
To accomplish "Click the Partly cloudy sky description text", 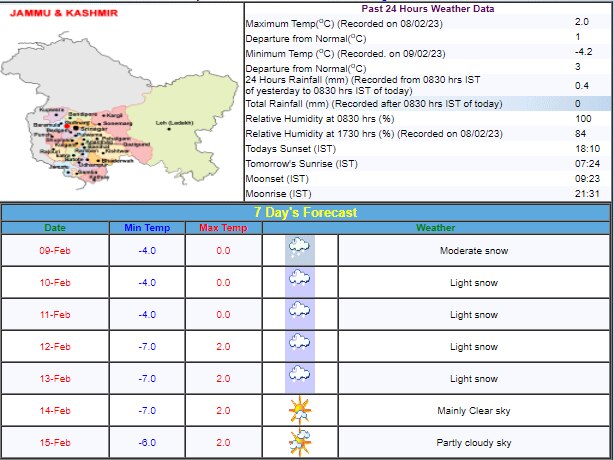I will click(x=474, y=443).
